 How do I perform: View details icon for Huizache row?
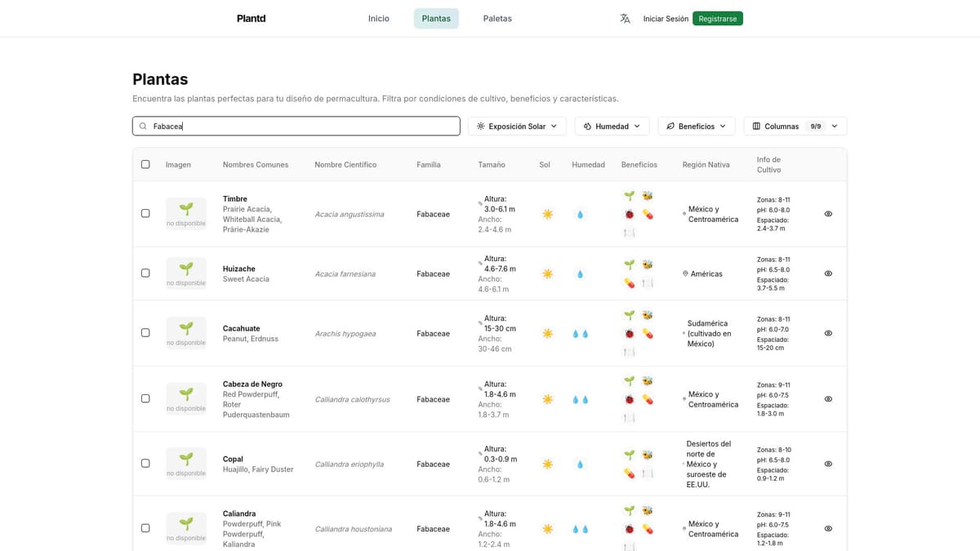tap(828, 273)
